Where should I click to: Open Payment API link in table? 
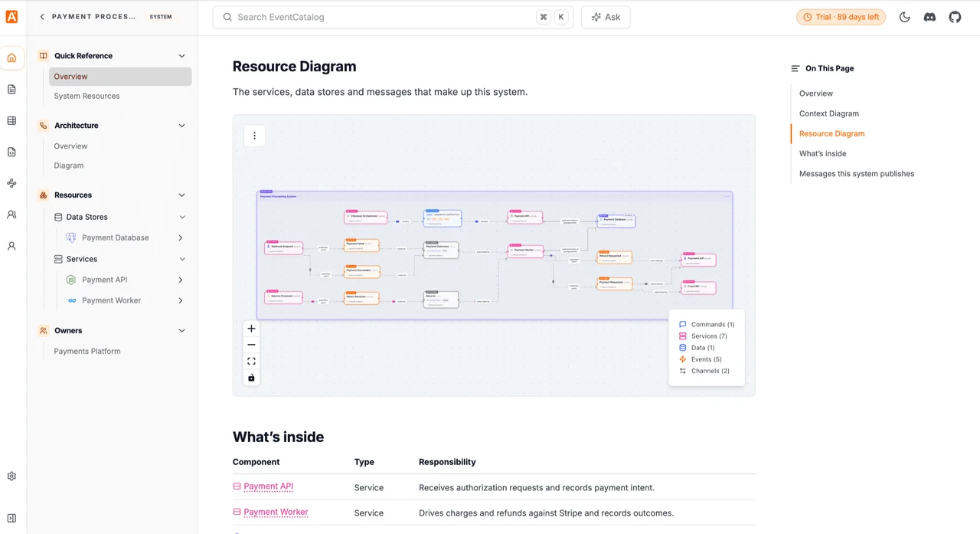268,486
